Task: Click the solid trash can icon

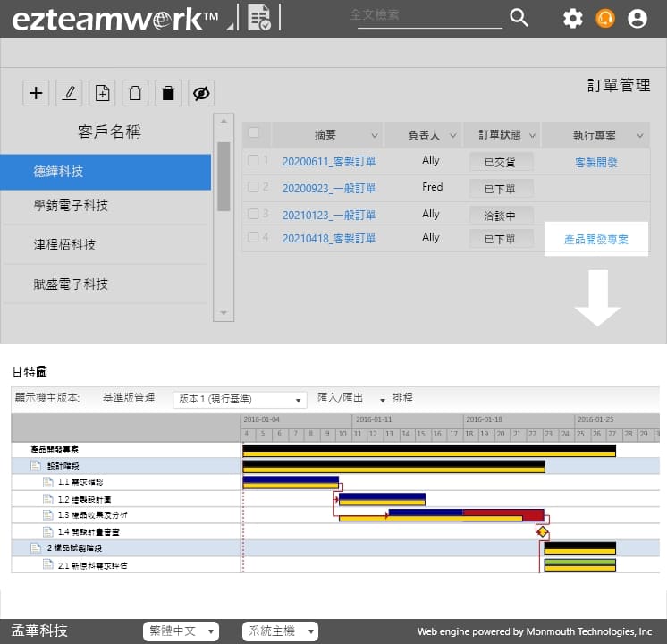Action: click(x=168, y=92)
